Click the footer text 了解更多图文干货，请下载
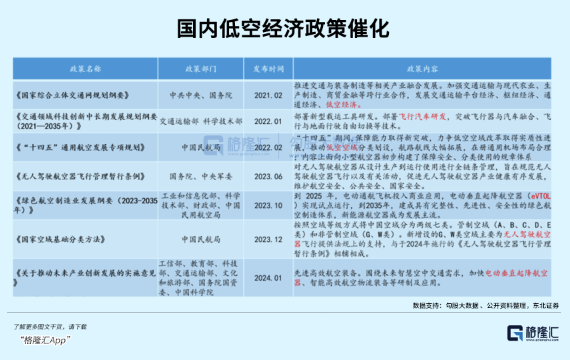 [50, 327]
